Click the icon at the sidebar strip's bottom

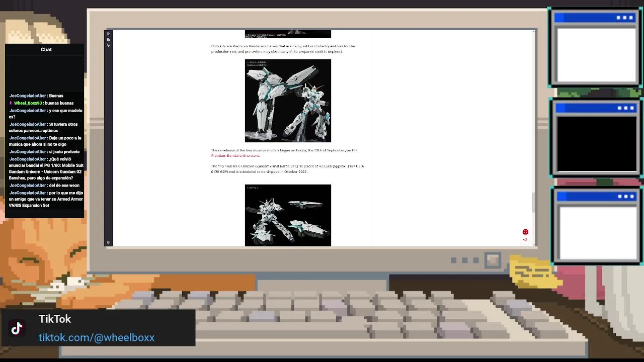click(x=108, y=243)
